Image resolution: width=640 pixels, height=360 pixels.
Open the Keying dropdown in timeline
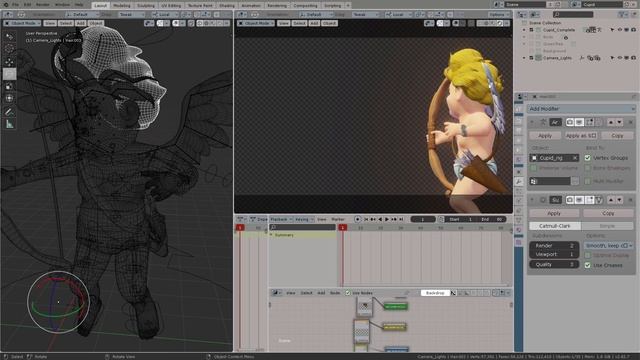pos(304,219)
